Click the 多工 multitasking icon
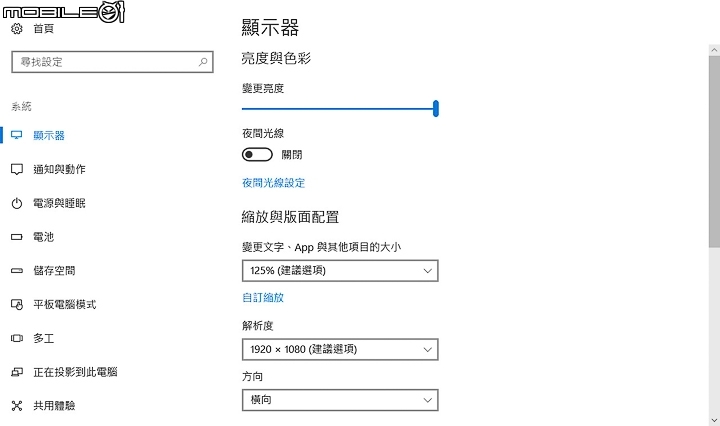Viewport: 720px width, 426px height. [x=17, y=338]
